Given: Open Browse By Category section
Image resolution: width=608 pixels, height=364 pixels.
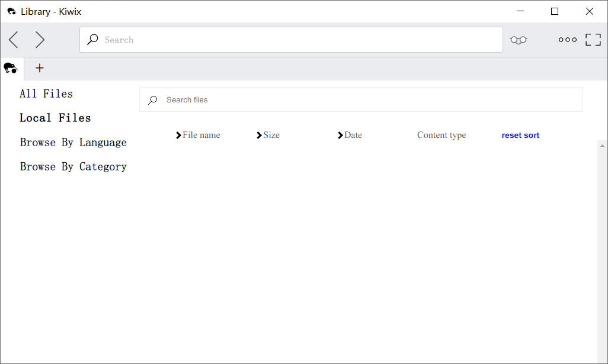Looking at the screenshot, I should [73, 166].
